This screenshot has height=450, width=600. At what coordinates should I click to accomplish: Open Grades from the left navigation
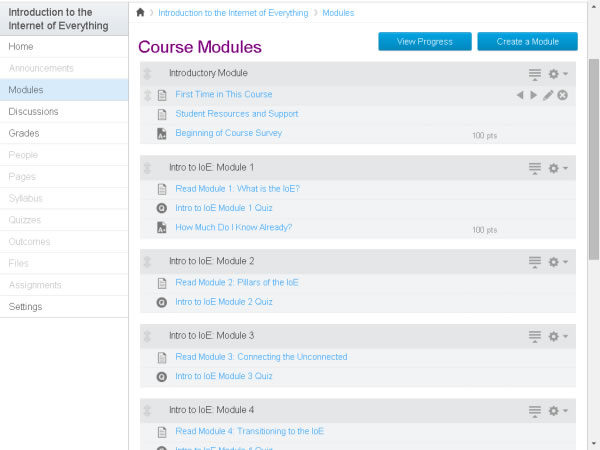[24, 133]
